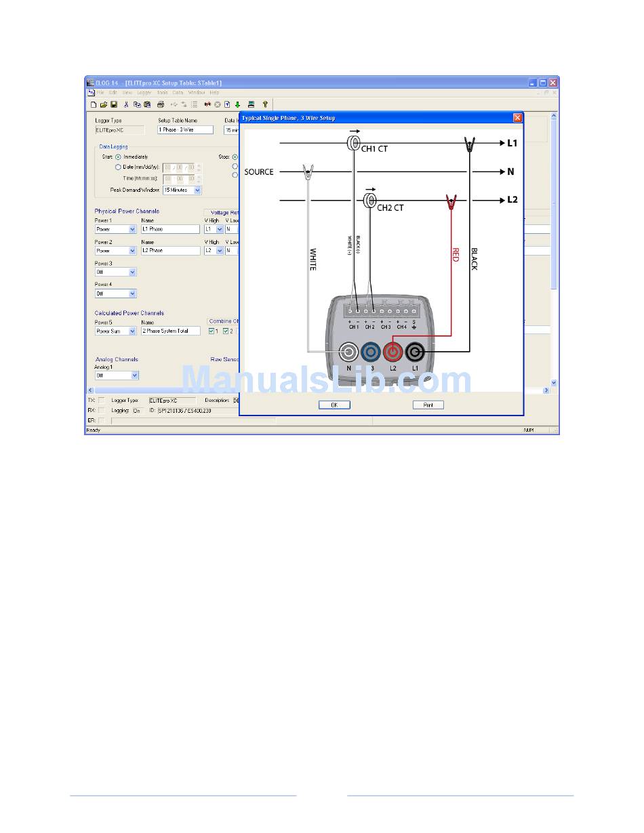
Task: Click the Power 1 Name field 'L1 Phase'
Action: pos(171,229)
